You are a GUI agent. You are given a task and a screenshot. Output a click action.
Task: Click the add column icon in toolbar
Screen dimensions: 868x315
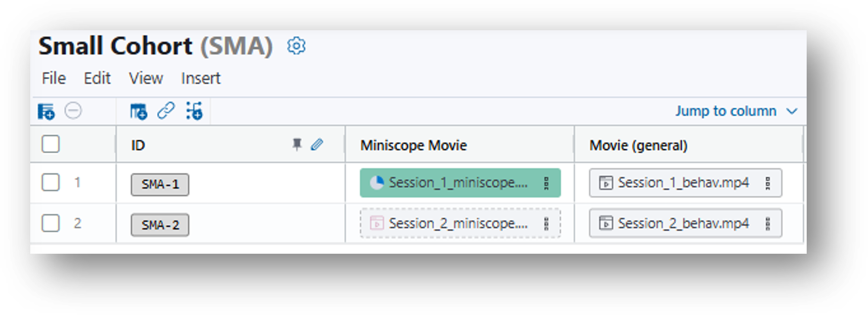(139, 111)
